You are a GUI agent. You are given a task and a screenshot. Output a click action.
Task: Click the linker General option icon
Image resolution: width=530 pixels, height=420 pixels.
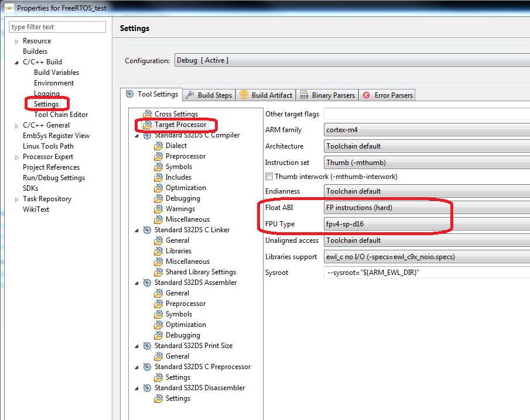click(158, 240)
